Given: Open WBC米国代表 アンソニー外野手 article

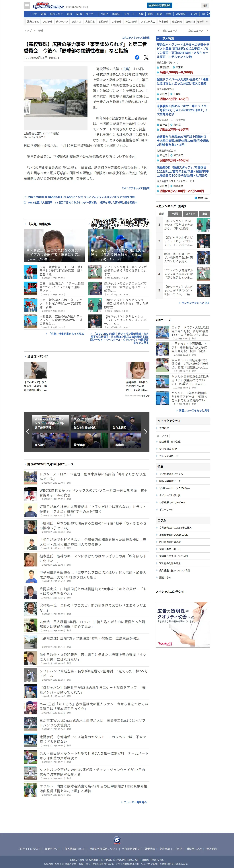Looking at the screenshot, I should coord(93,493).
